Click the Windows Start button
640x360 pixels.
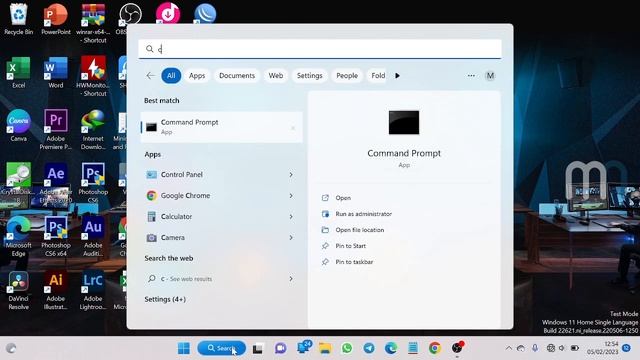[184, 348]
